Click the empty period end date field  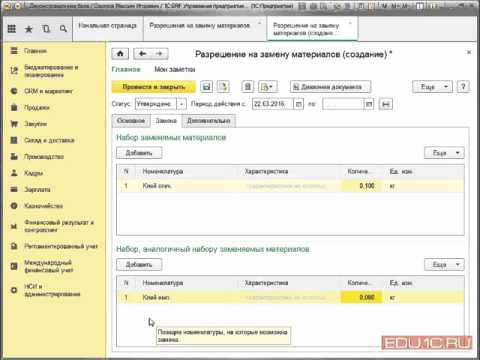pos(343,104)
